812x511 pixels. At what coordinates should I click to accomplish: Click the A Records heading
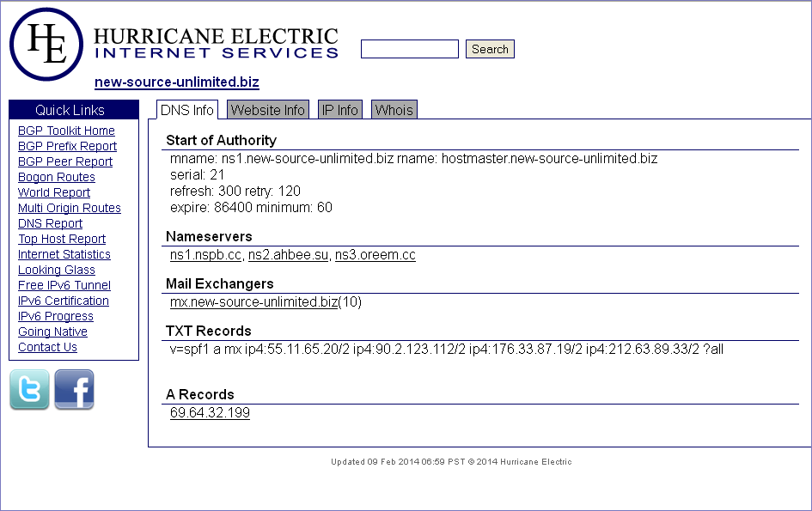[200, 394]
